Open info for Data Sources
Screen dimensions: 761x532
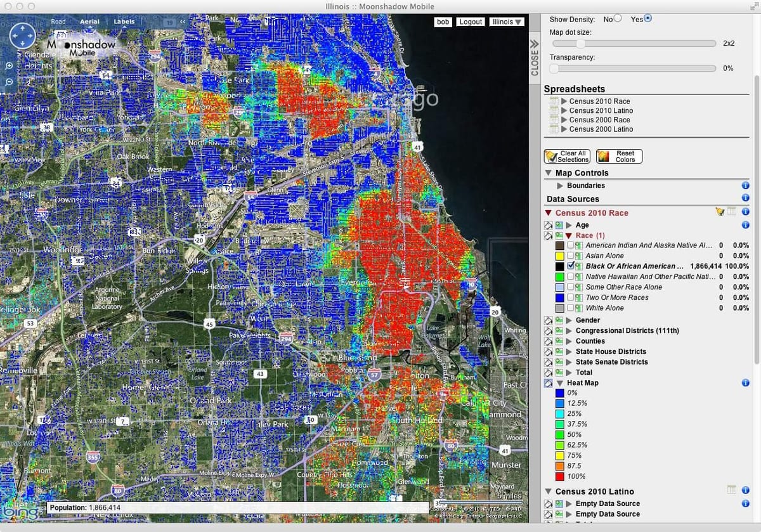(x=745, y=199)
